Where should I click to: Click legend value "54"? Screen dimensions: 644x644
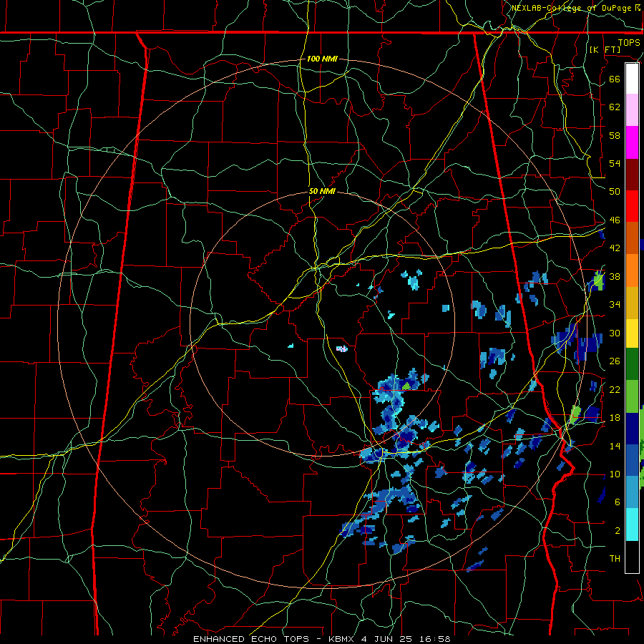pos(615,163)
